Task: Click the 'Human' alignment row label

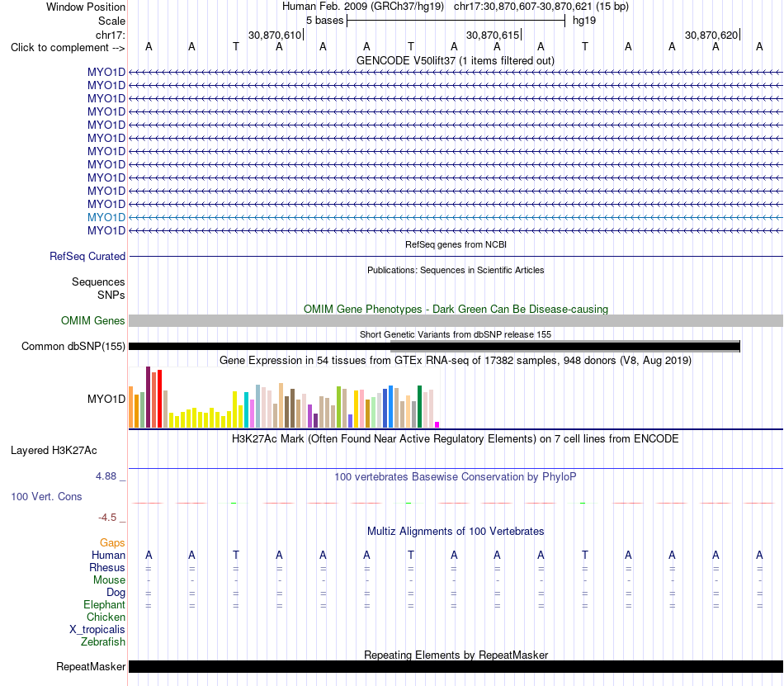Action: tap(108, 555)
